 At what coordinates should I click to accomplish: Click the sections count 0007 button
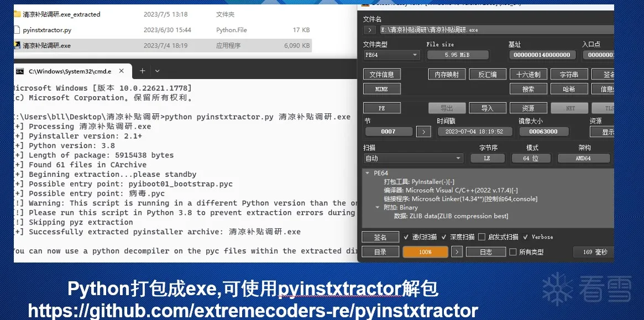coord(389,132)
